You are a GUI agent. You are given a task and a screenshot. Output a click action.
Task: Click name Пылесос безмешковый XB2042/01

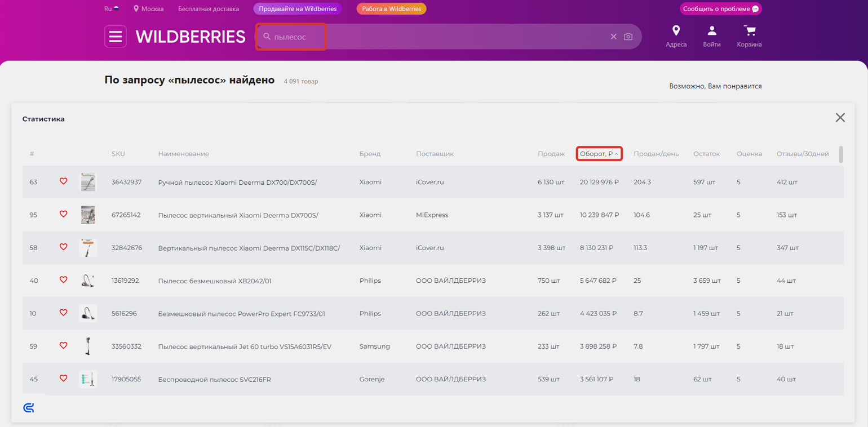click(215, 281)
